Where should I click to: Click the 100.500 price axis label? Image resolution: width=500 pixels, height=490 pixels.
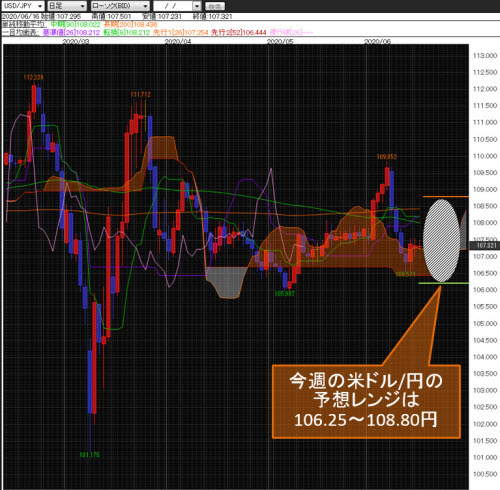click(x=485, y=474)
